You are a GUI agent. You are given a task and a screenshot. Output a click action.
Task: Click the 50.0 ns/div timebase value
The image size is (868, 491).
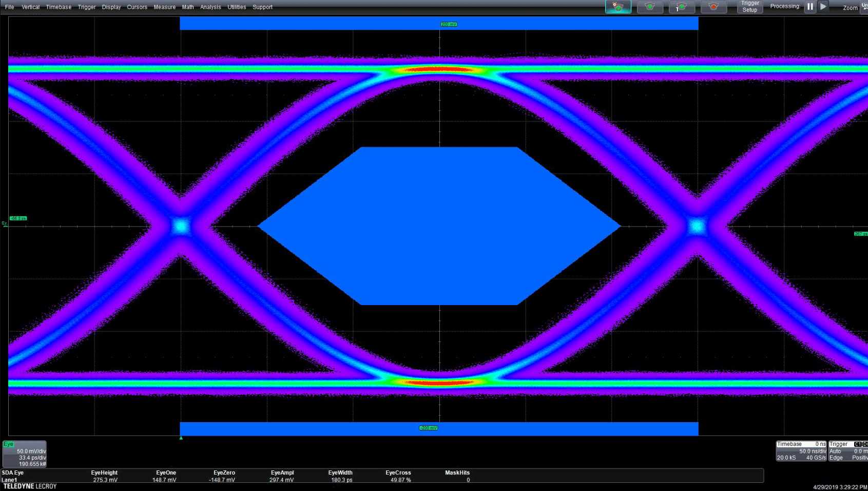[813, 451]
